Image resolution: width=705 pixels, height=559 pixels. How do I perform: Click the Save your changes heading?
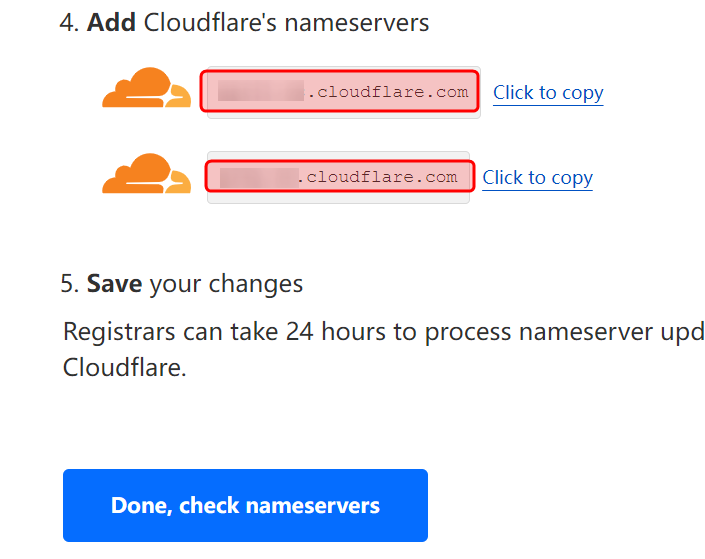pos(194,284)
